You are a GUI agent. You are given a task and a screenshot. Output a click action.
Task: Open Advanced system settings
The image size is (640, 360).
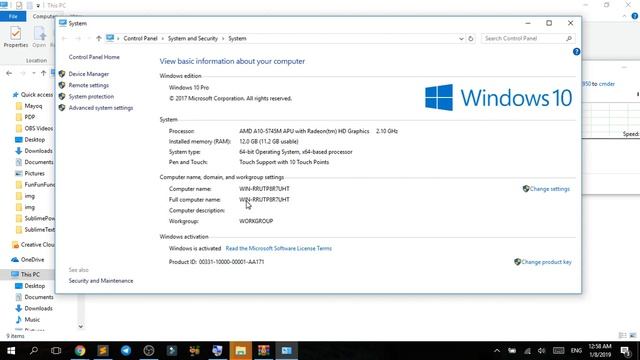coord(101,108)
